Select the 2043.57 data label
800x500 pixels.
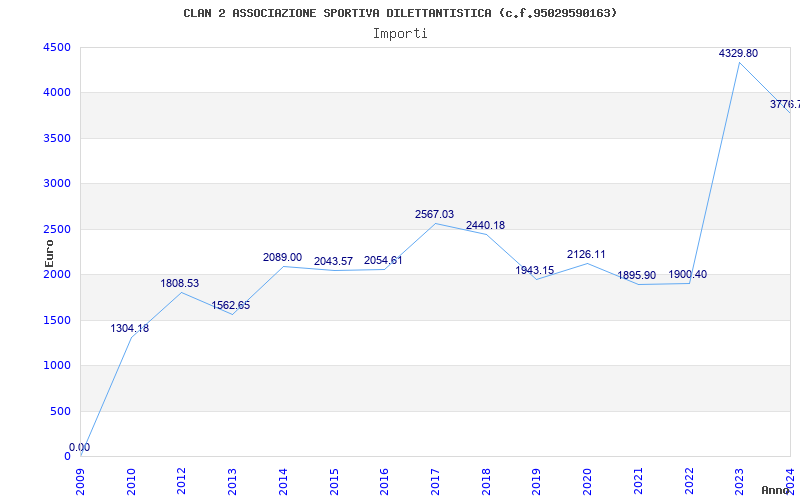click(333, 262)
